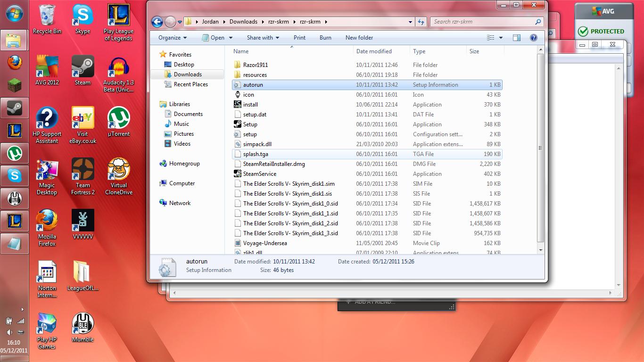
Task: Select the Team Fortress 2 desktop icon
Action: [83, 177]
